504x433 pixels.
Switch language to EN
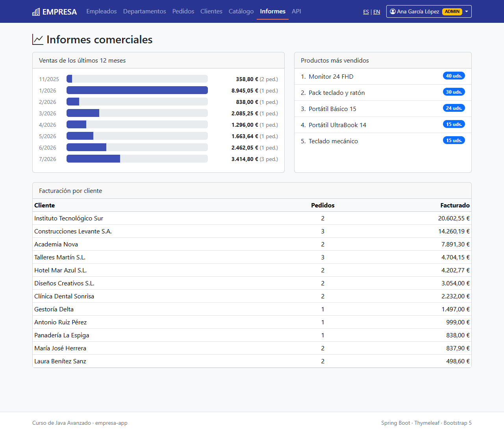377,12
